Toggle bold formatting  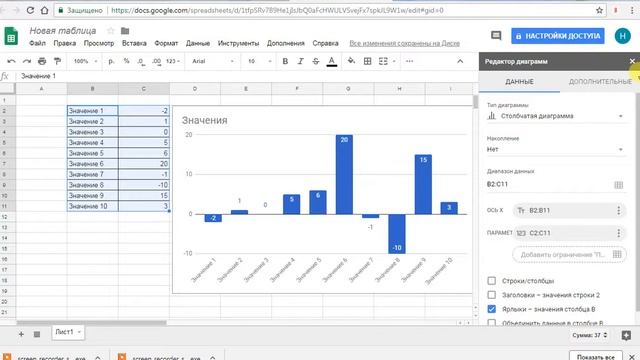(x=285, y=61)
